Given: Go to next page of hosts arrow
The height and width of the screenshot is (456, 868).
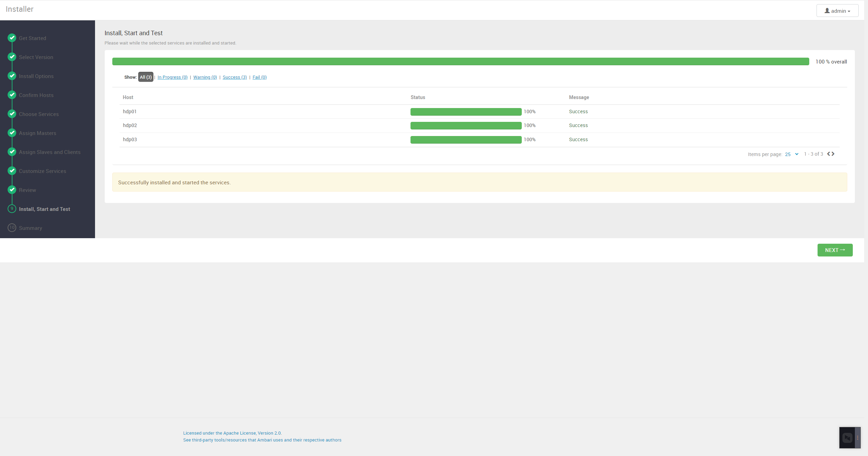Looking at the screenshot, I should 833,154.
